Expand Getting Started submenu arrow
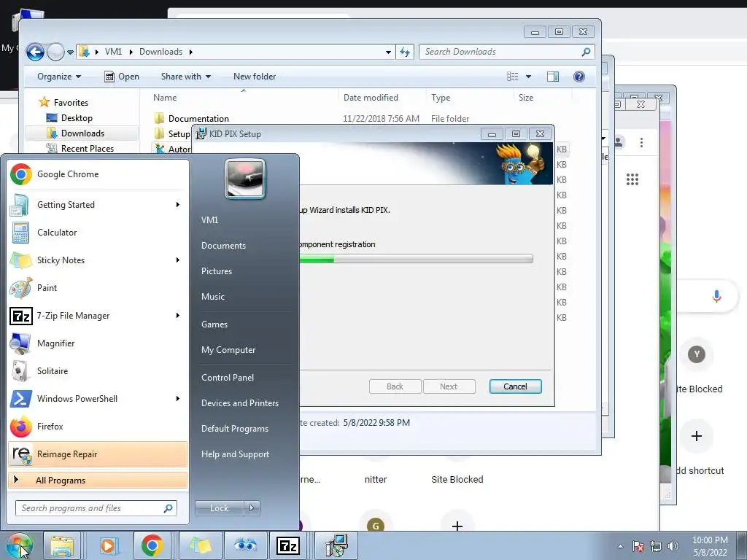 pos(178,205)
